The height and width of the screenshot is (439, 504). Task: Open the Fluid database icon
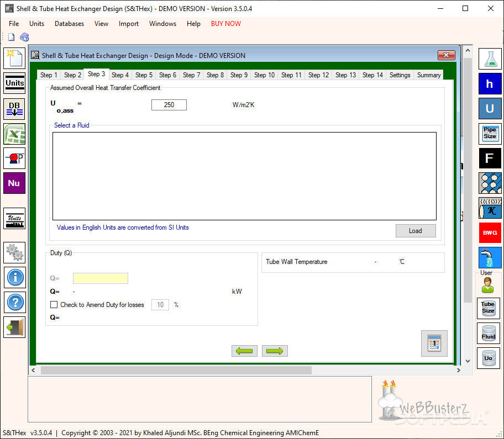pyautogui.click(x=489, y=333)
